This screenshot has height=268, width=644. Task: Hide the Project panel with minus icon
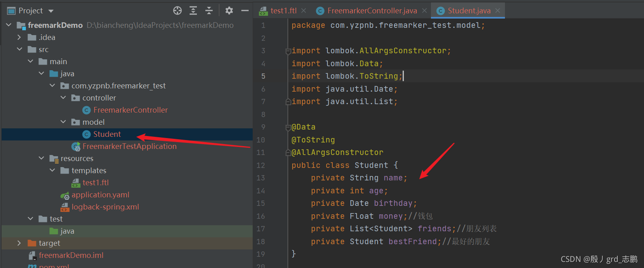point(245,10)
